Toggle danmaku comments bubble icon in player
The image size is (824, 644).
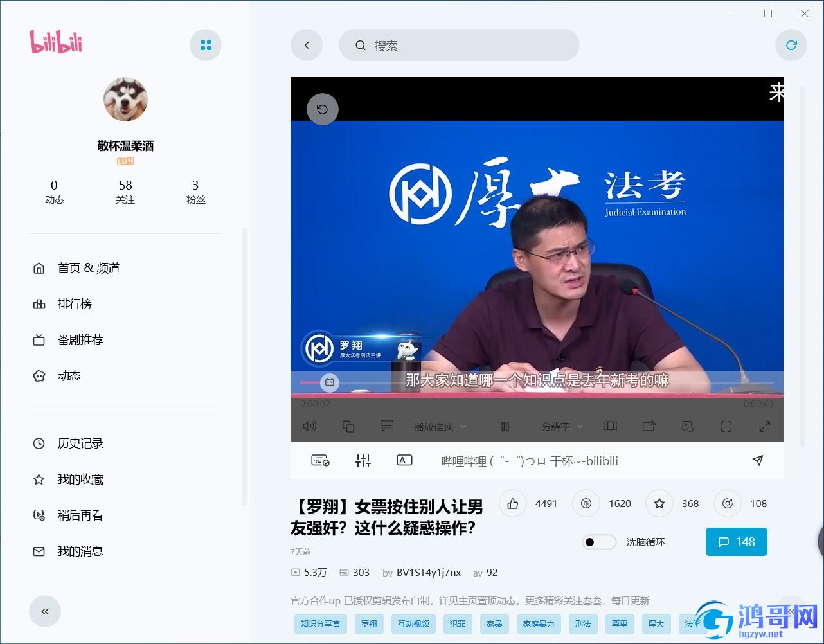click(387, 426)
